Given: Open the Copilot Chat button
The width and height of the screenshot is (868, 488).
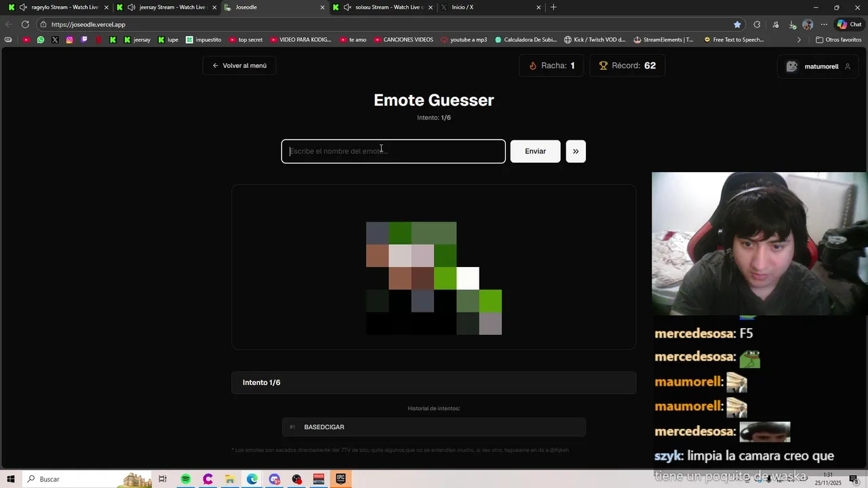Looking at the screenshot, I should click(x=849, y=24).
